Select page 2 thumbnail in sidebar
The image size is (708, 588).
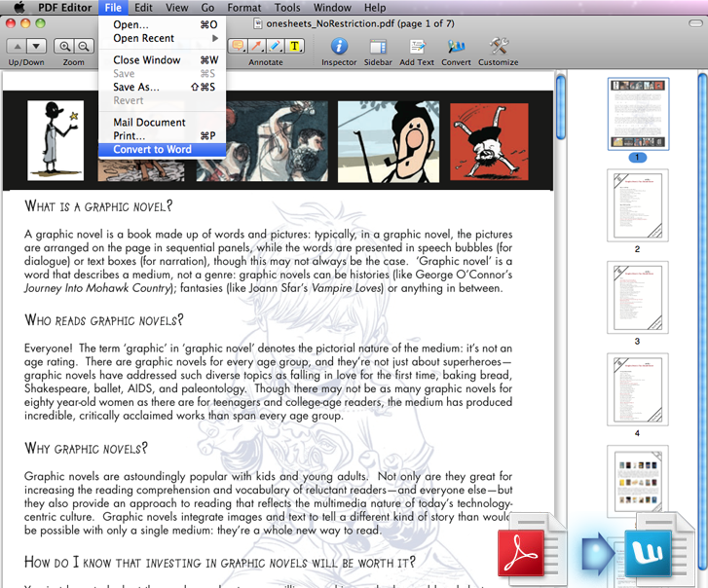click(x=638, y=205)
